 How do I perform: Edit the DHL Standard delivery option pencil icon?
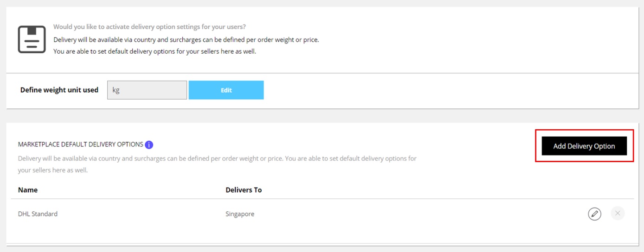click(x=594, y=214)
